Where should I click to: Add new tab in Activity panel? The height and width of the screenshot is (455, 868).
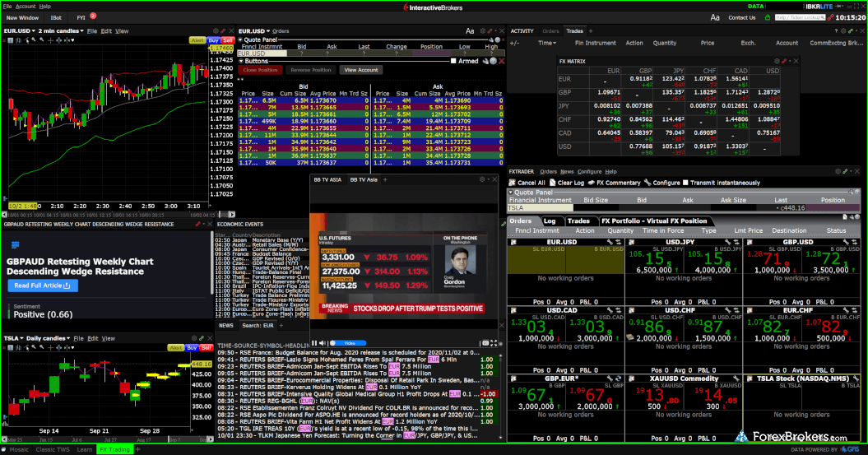pos(591,31)
